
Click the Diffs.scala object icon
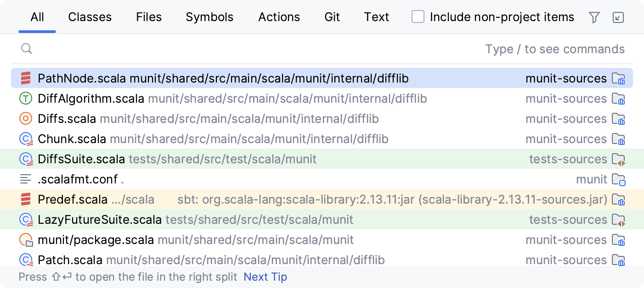click(x=26, y=119)
